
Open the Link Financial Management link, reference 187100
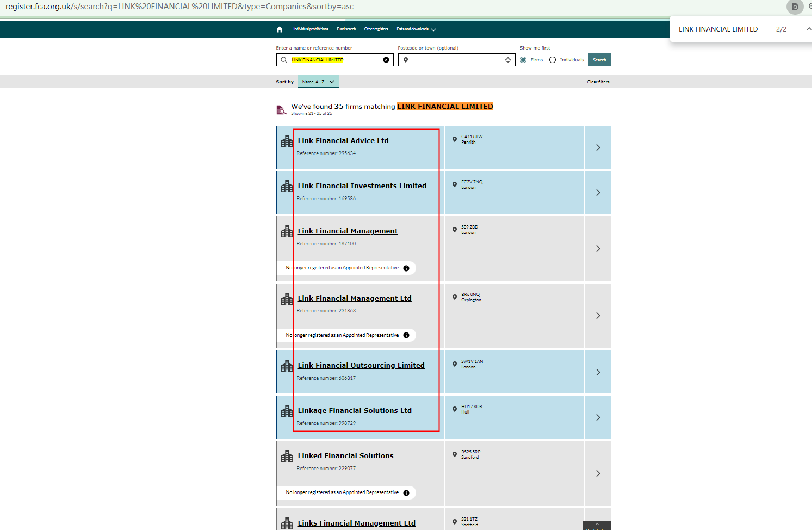click(348, 231)
